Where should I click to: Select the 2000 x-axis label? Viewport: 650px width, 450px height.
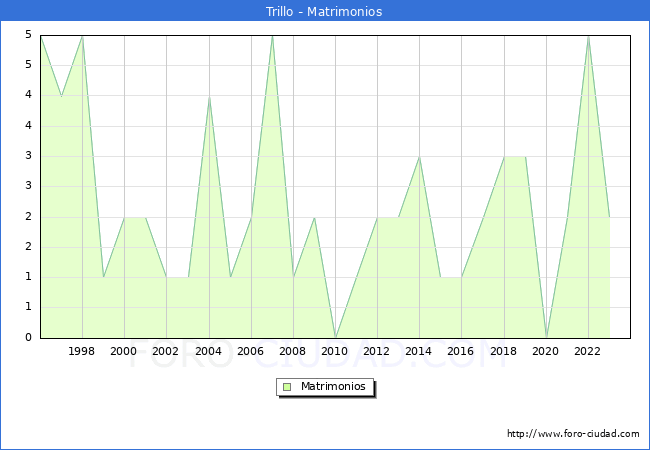(124, 351)
